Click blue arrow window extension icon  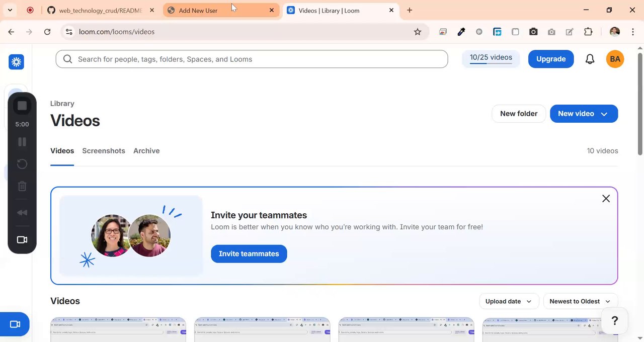coord(497,32)
